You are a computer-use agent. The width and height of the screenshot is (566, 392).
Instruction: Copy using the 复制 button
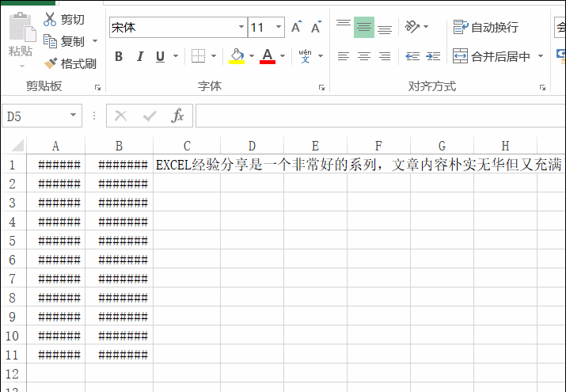click(x=64, y=41)
